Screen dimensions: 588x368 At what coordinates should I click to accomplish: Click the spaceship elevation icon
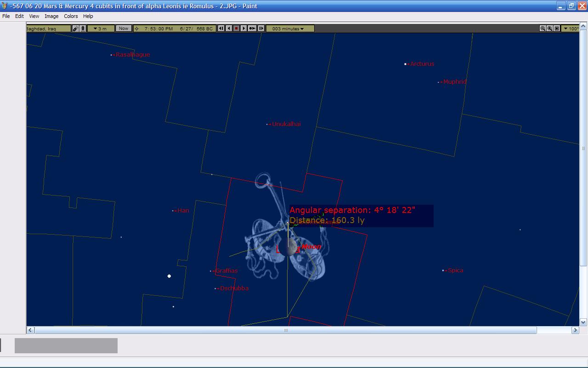coord(83,29)
